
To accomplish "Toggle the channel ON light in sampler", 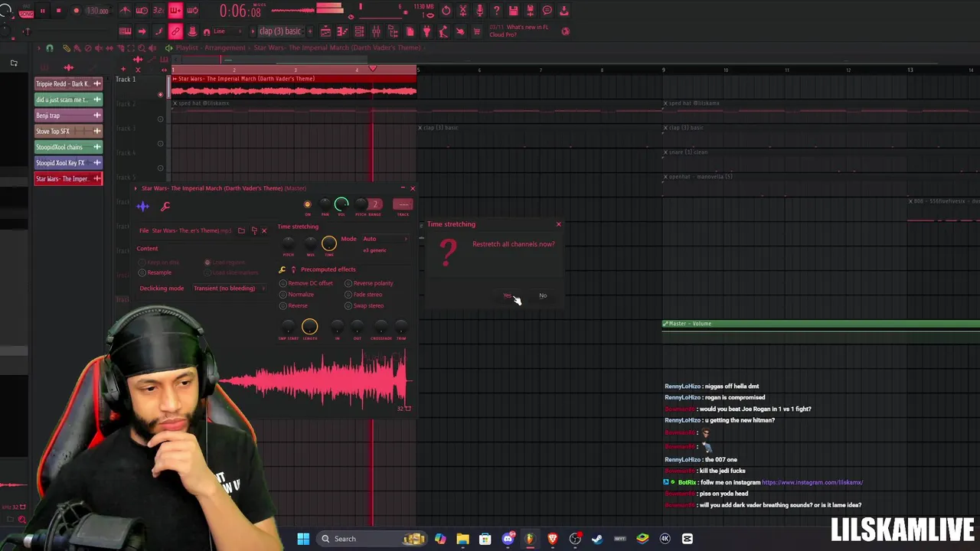I will pyautogui.click(x=308, y=204).
